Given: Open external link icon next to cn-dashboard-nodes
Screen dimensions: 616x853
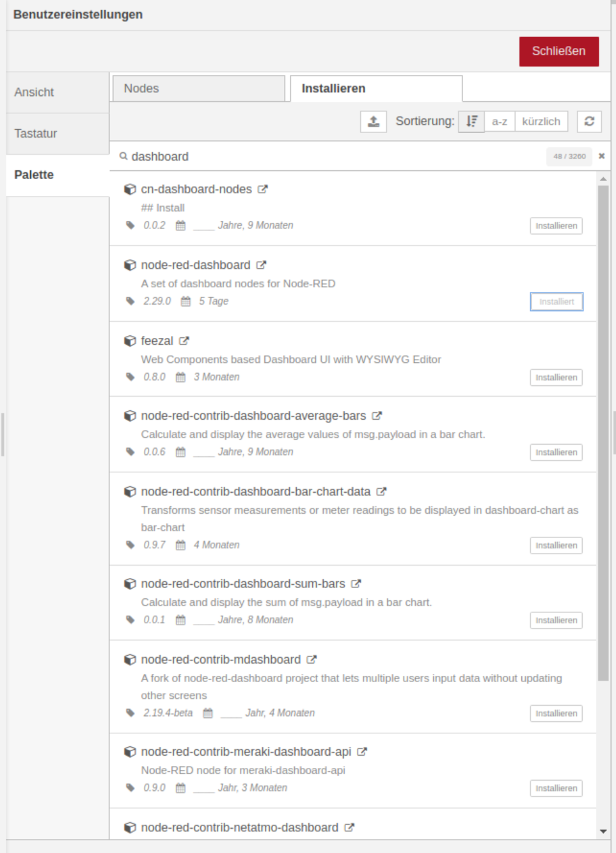Looking at the screenshot, I should (263, 189).
